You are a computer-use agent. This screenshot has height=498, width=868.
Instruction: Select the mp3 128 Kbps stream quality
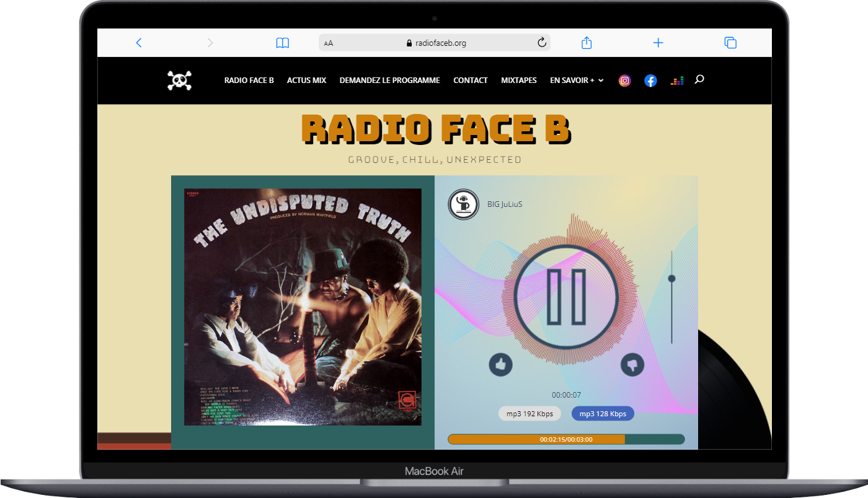pos(602,414)
